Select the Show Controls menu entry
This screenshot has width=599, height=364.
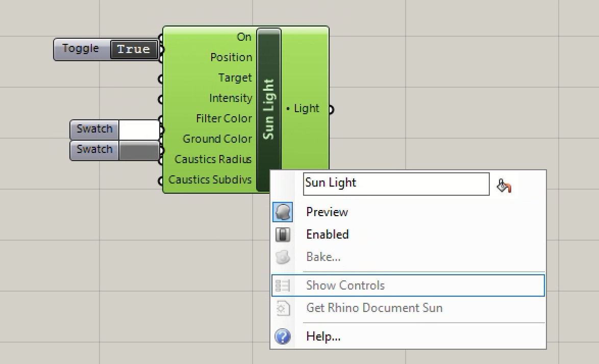click(x=345, y=285)
